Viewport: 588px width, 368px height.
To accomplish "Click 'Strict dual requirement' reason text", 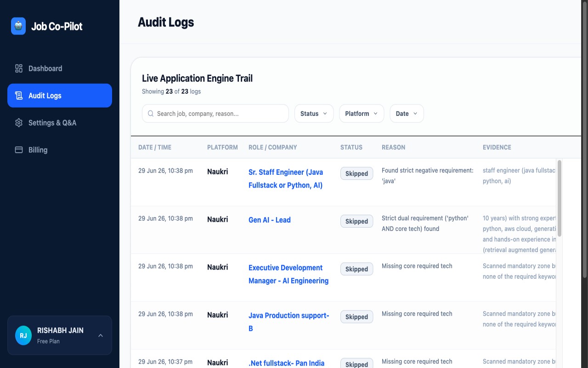I will point(425,224).
